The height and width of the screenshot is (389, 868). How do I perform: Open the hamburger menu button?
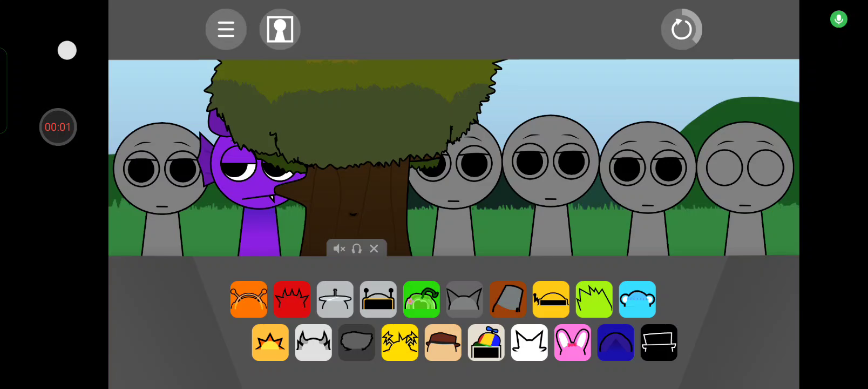[226, 29]
